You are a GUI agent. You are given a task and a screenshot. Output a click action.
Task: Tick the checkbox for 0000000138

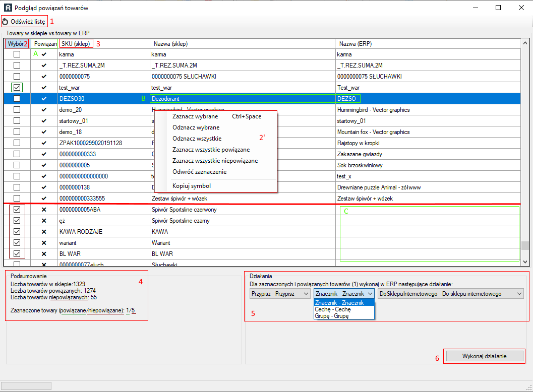[x=17, y=187]
